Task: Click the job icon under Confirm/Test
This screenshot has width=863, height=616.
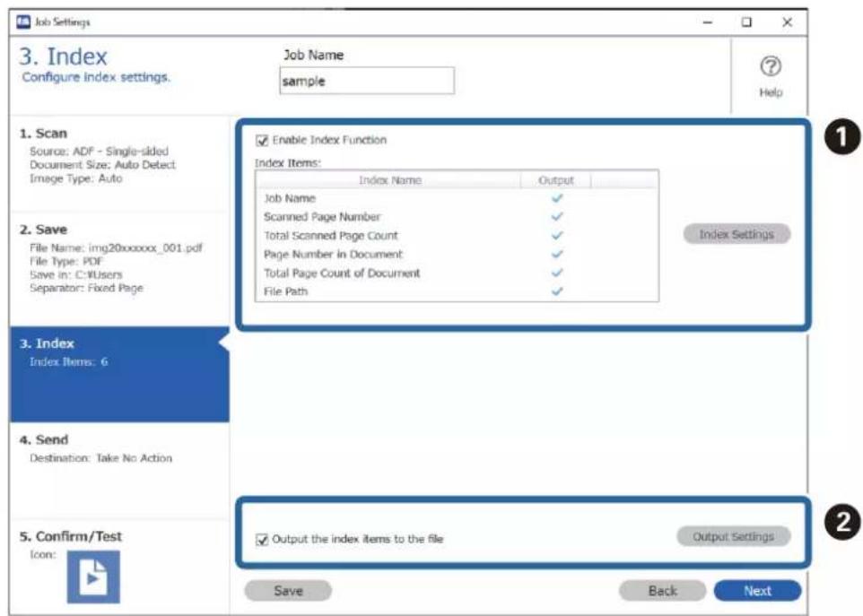Action: pyautogui.click(x=93, y=577)
